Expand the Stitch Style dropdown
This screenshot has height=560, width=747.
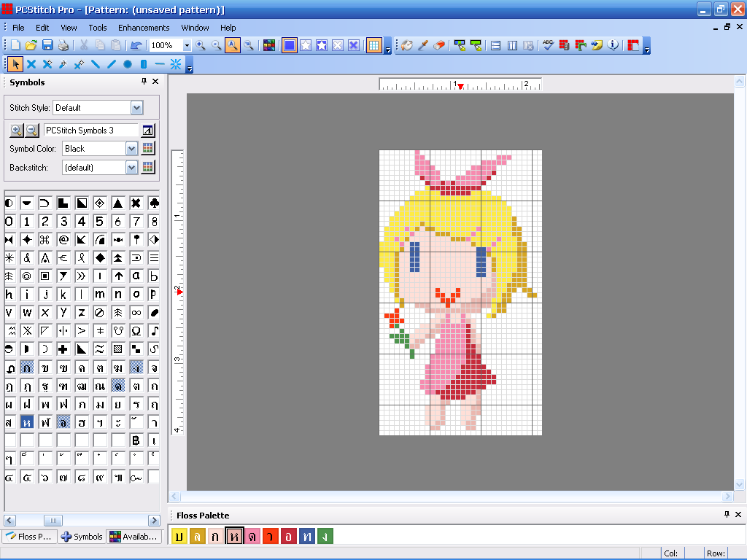[x=136, y=108]
